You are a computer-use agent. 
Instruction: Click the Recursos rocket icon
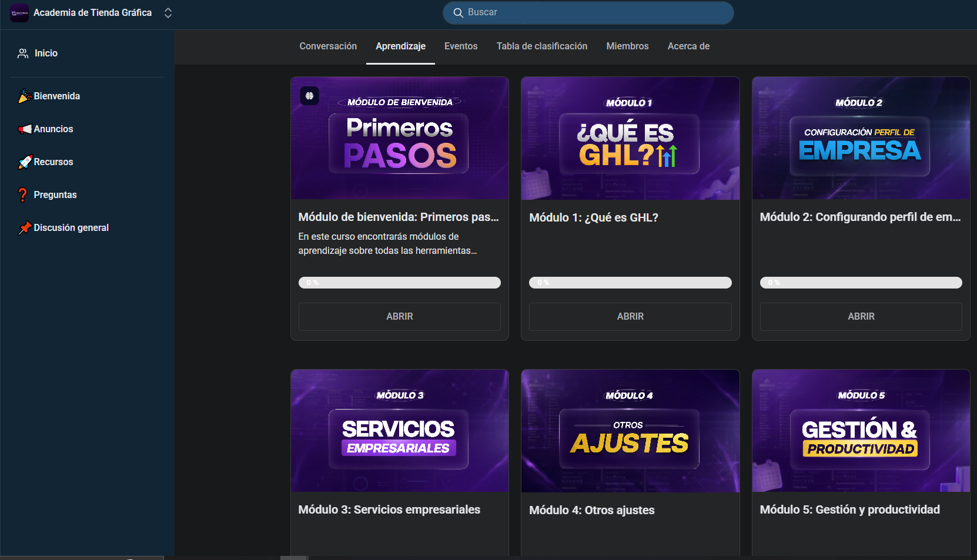coord(25,162)
